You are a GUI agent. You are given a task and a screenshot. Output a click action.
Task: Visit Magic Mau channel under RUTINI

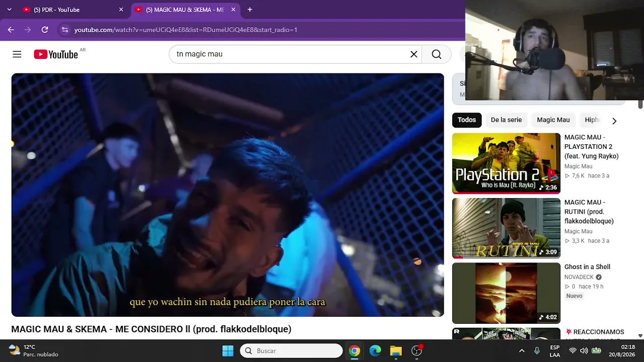pos(578,231)
